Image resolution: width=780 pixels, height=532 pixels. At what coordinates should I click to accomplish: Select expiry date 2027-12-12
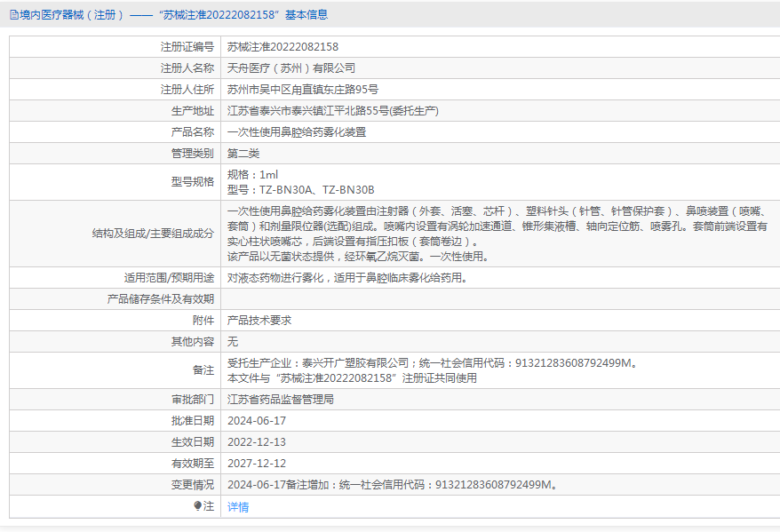click(x=257, y=464)
